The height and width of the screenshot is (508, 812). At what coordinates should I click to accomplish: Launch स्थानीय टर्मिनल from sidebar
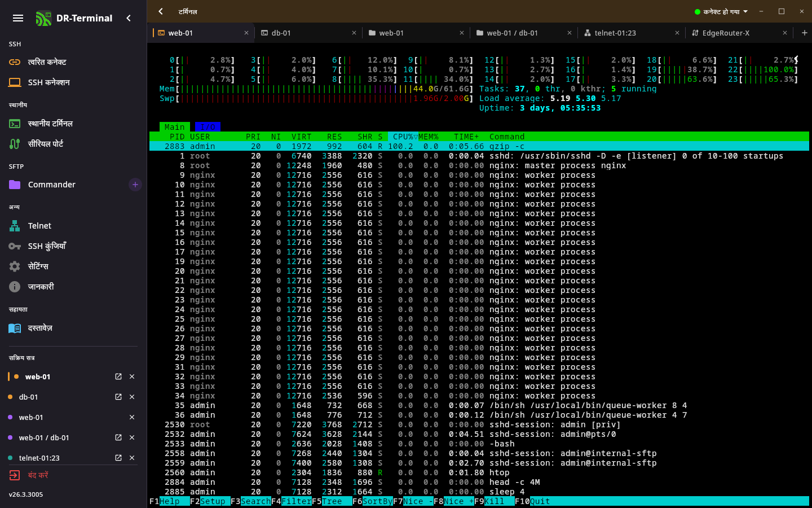click(73, 124)
